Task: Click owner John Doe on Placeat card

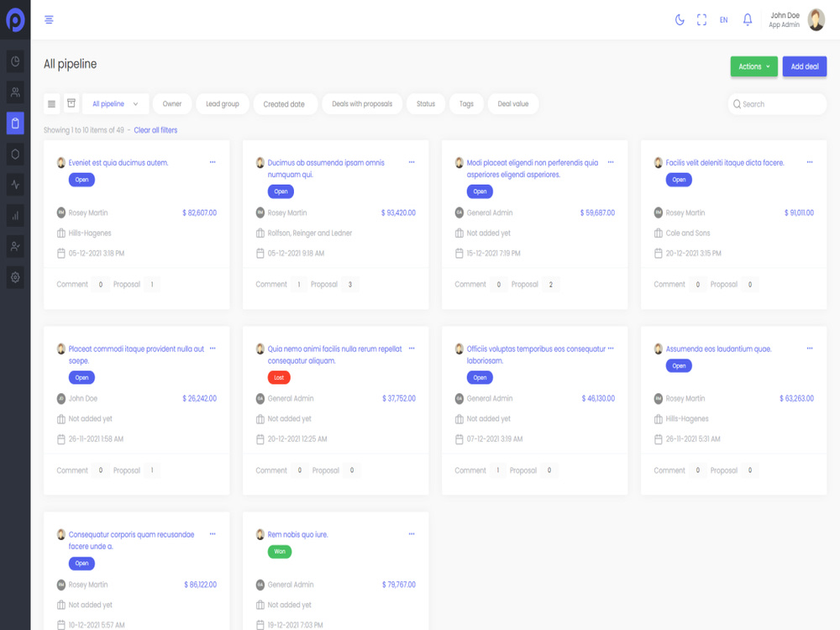Action: click(83, 398)
